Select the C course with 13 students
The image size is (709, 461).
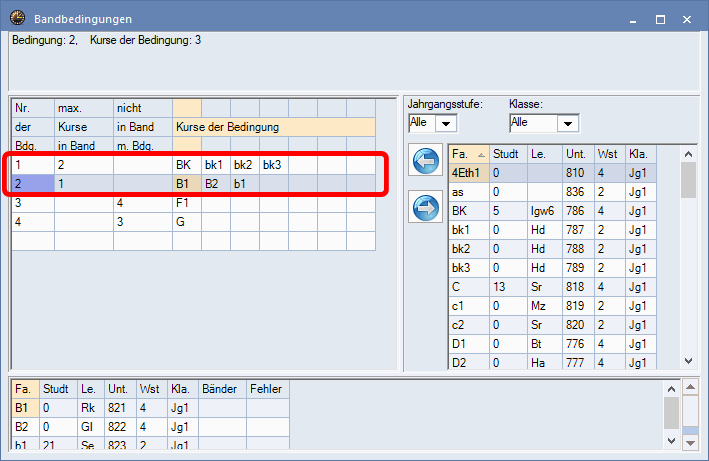pos(467,287)
